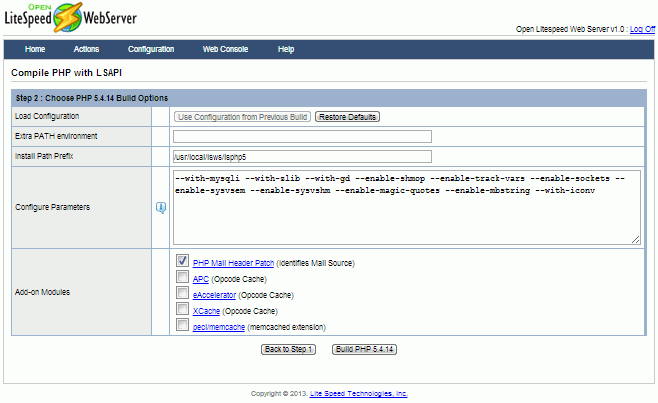Open the Configuration menu
658x403 pixels.
point(151,49)
